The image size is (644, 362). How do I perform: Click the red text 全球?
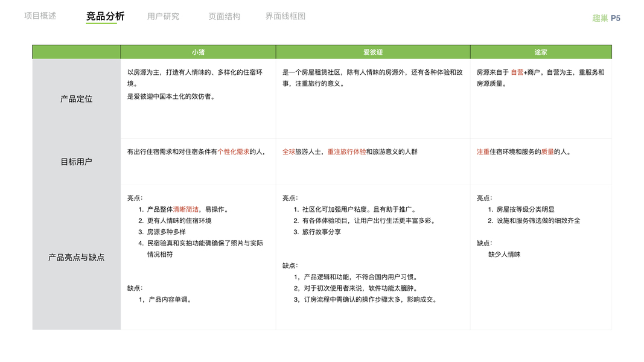point(289,152)
